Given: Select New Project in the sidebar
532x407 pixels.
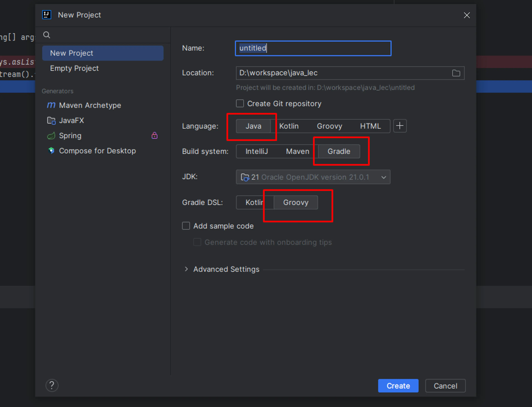Looking at the screenshot, I should (103, 53).
